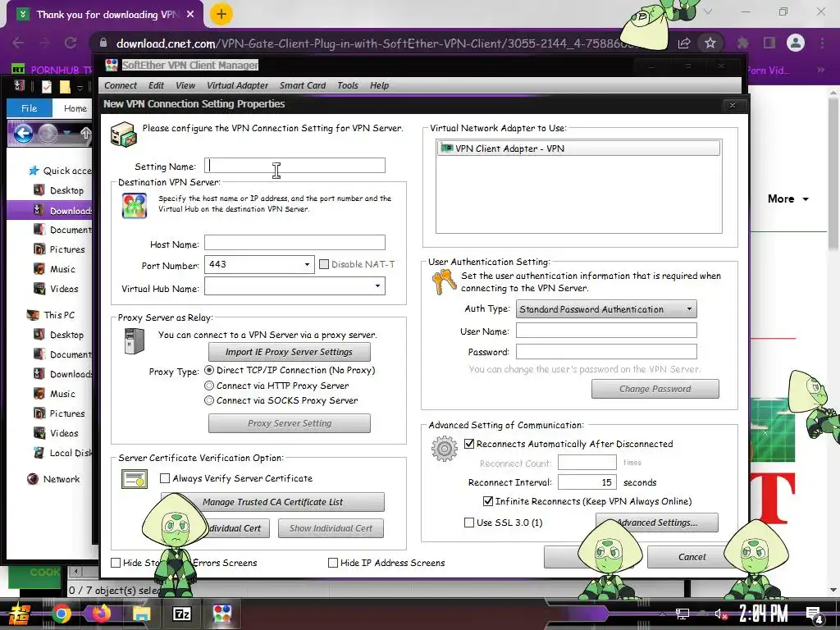Screen dimensions: 840x630
Task: Click the Host Name input field
Action: [294, 243]
